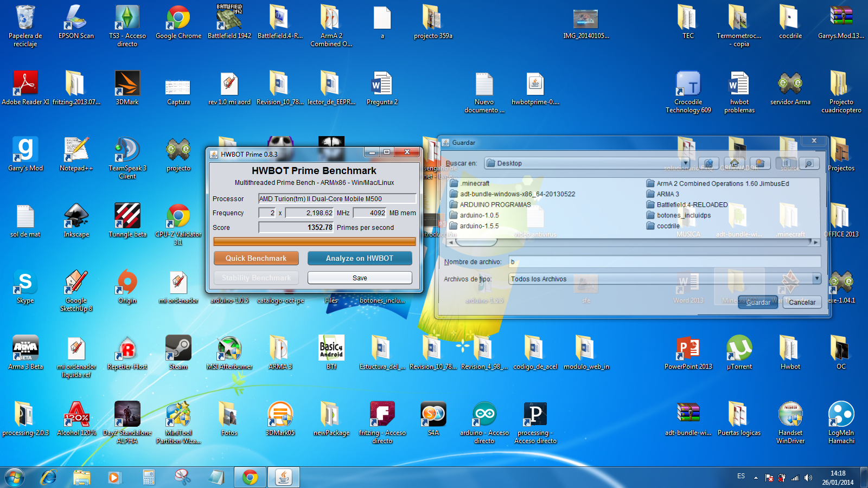Open the Origin desktop icon
This screenshot has width=868, height=488.
point(127,287)
